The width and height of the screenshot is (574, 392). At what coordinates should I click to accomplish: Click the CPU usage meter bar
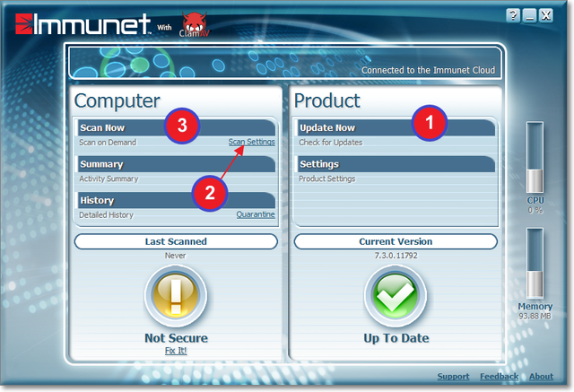[x=535, y=158]
